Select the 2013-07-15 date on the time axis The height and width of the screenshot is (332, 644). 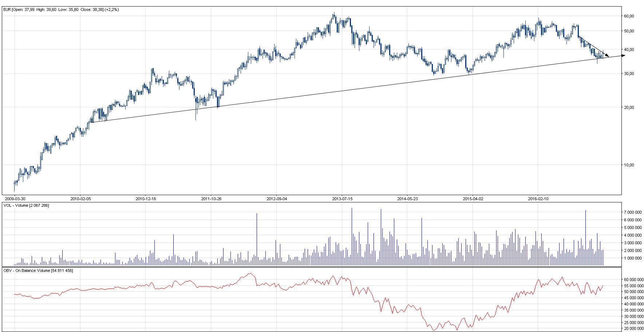pos(342,199)
